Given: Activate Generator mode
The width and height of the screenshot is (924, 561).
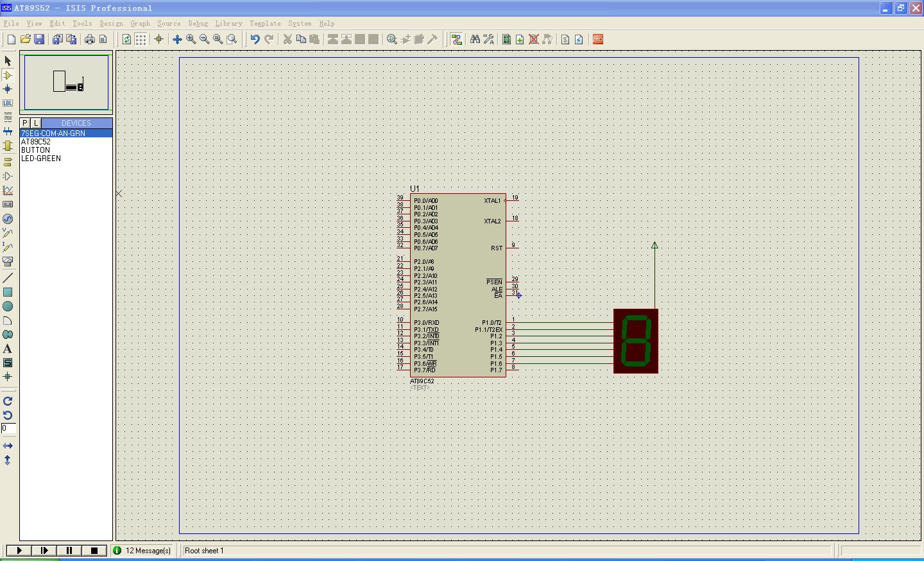Looking at the screenshot, I should point(8,219).
